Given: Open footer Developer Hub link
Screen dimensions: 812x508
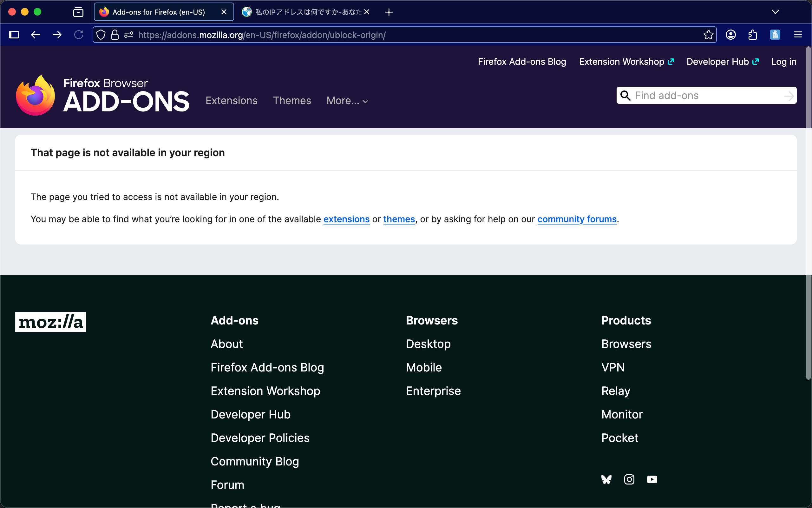Looking at the screenshot, I should [250, 415].
